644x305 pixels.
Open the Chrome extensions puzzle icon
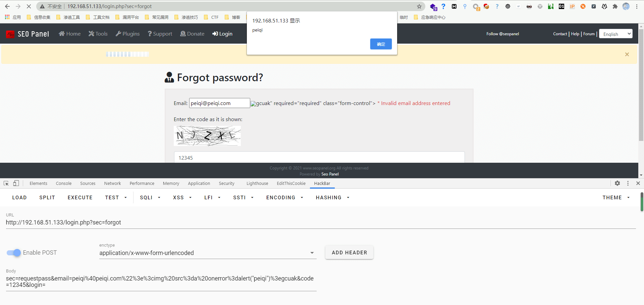615,6
